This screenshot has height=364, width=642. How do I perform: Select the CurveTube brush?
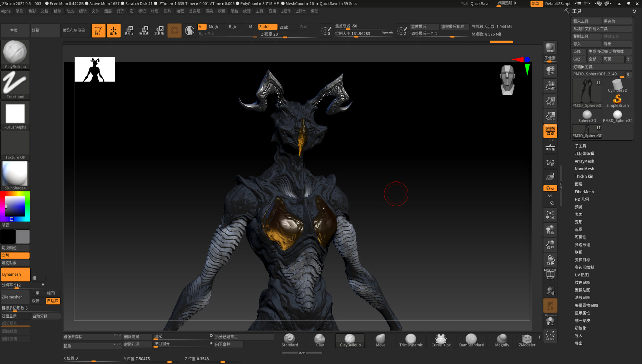click(441, 339)
